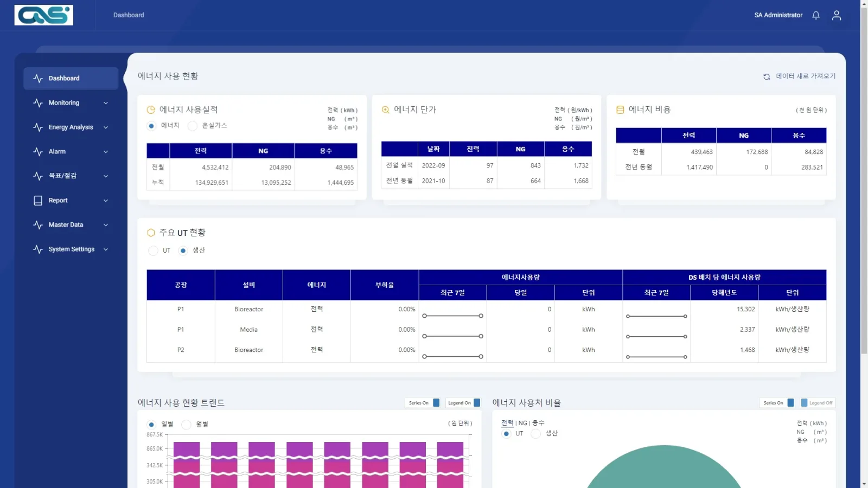Select the UT radio in 에너지 사용처 비율

pyautogui.click(x=506, y=434)
